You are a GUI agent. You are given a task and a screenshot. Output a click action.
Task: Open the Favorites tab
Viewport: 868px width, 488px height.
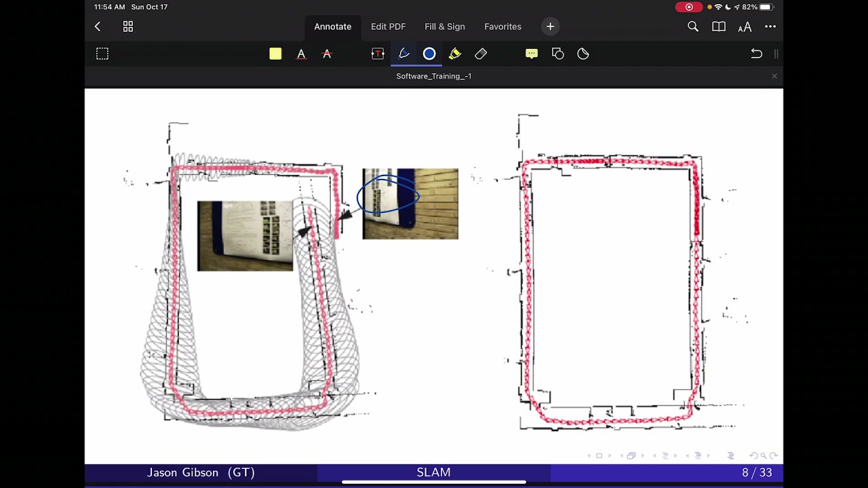(502, 26)
